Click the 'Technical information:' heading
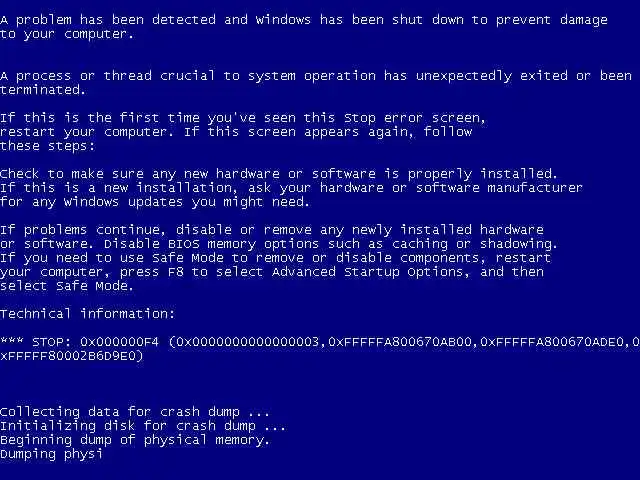This screenshot has width=640, height=480. pos(87,314)
